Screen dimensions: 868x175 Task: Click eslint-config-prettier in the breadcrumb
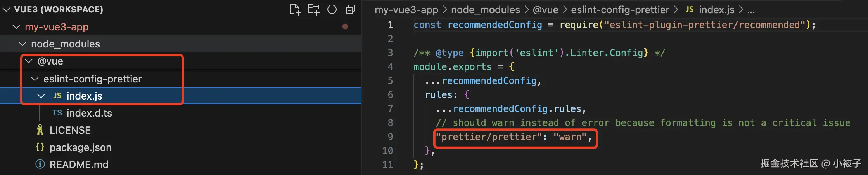coord(620,10)
